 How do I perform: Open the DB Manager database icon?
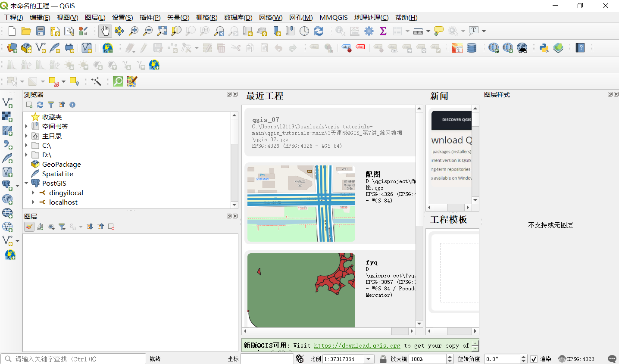(472, 48)
